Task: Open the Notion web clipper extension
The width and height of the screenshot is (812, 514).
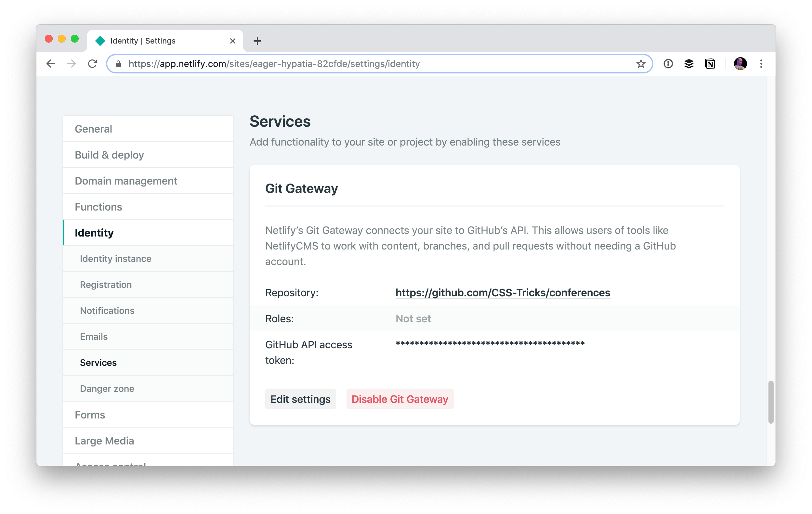Action: 710,64
